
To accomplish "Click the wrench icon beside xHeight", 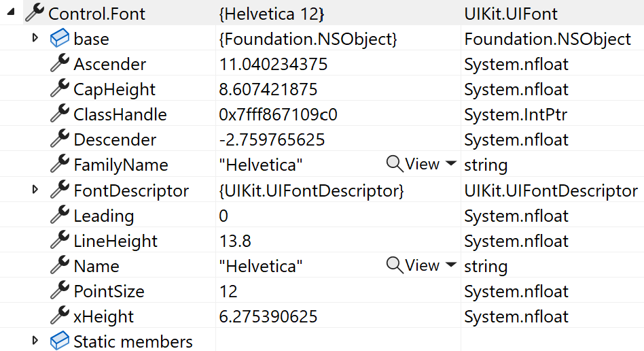I will pyautogui.click(x=60, y=316).
